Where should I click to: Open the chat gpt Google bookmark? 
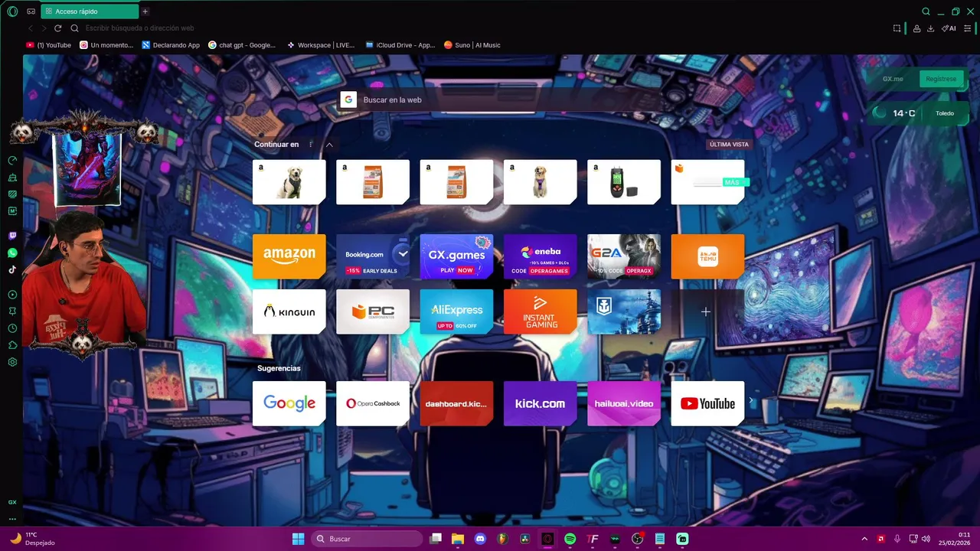242,45
